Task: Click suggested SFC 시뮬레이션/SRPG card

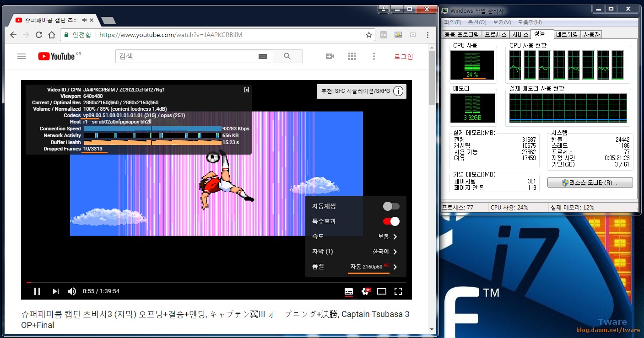Action: coord(361,91)
